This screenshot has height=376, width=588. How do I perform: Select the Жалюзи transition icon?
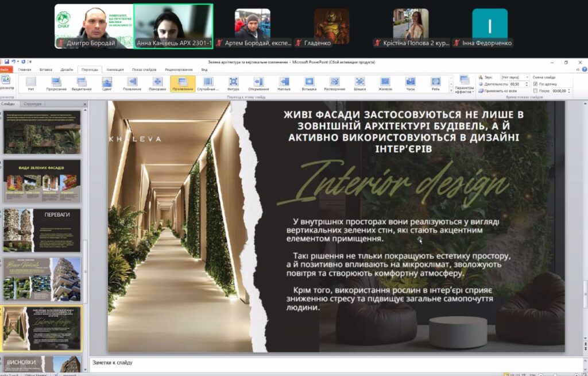385,83
